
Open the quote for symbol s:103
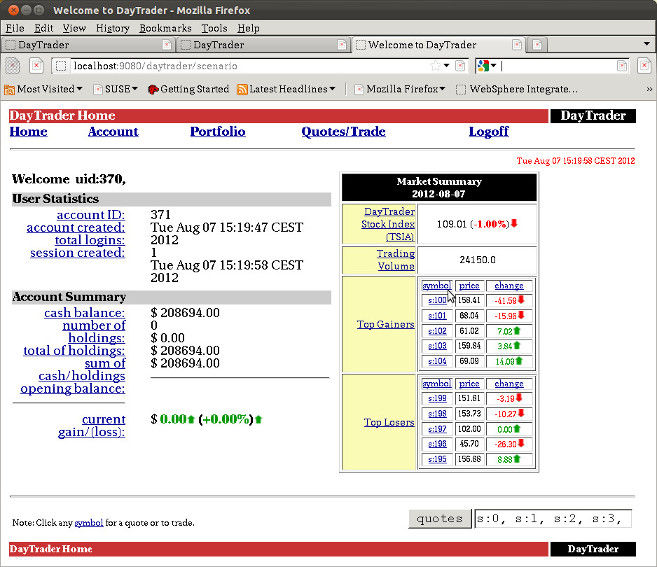(x=437, y=346)
